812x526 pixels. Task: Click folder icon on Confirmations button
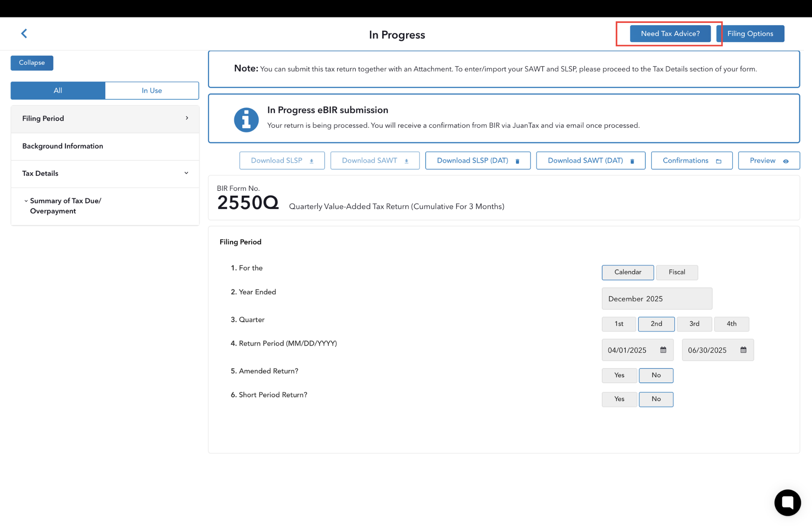[x=718, y=161]
